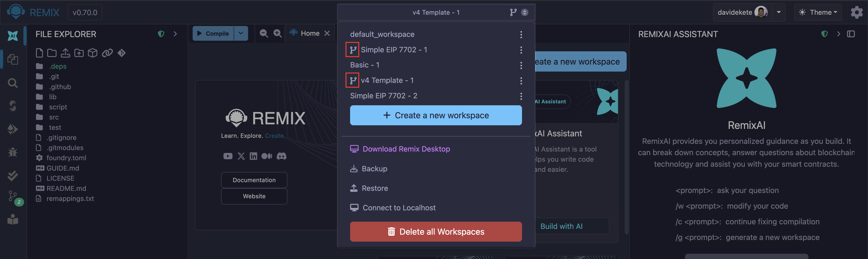868x259 pixels.
Task: Open options menu for Simple EIP 7702 - 1
Action: pyautogui.click(x=521, y=50)
